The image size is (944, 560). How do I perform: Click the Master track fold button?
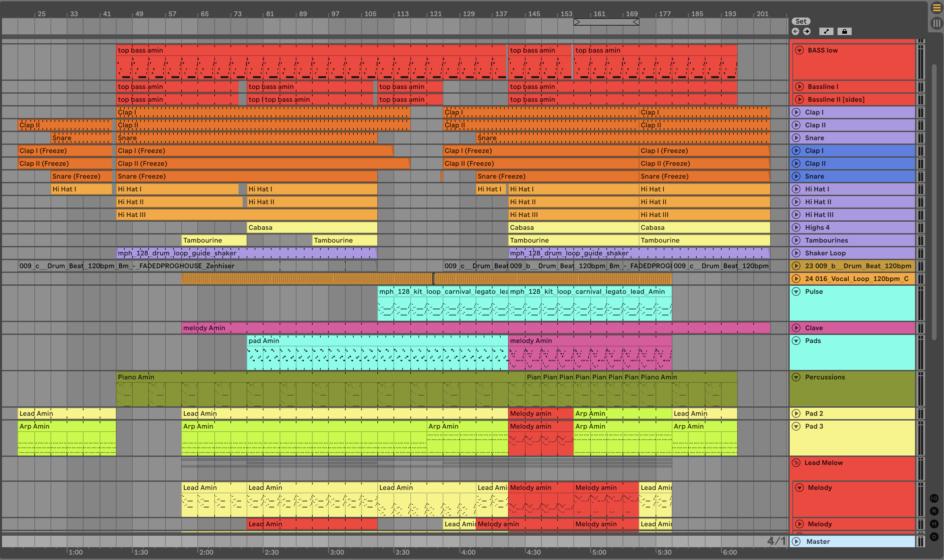796,541
